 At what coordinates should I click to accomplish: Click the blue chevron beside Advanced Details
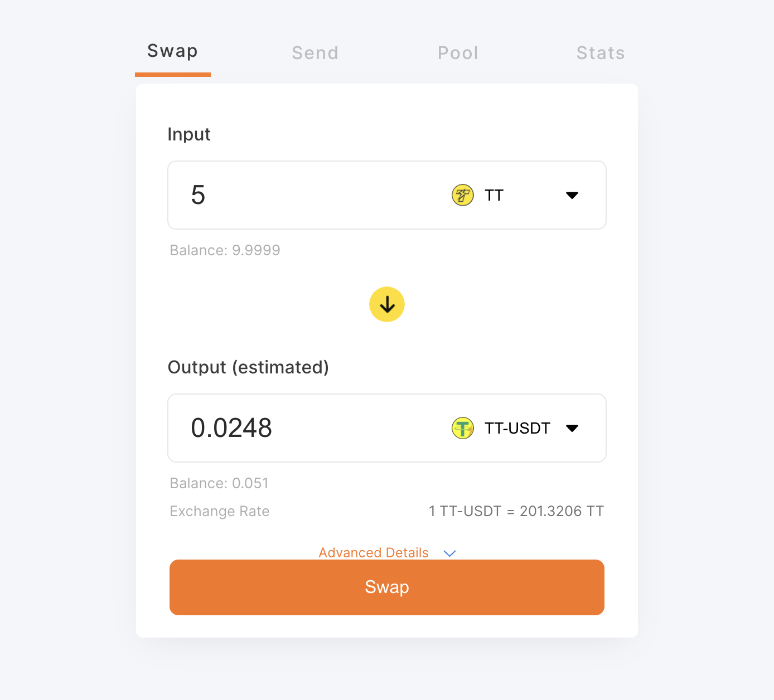(x=449, y=553)
